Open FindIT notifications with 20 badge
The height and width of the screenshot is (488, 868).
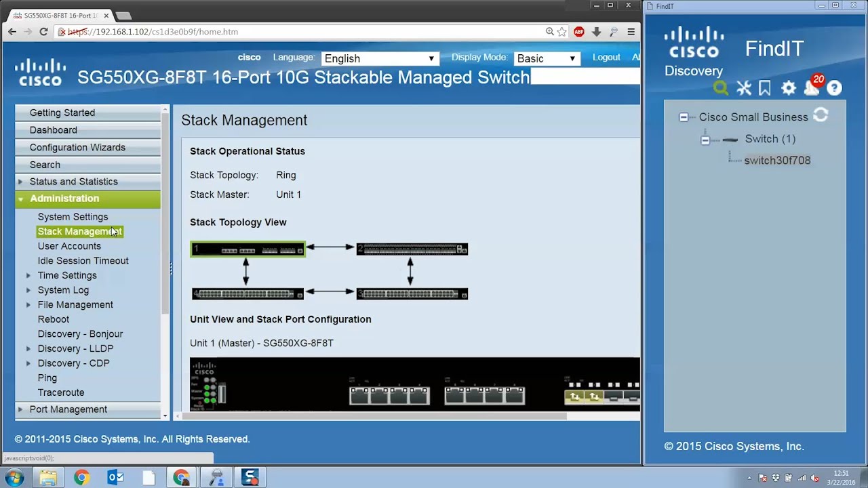point(813,85)
